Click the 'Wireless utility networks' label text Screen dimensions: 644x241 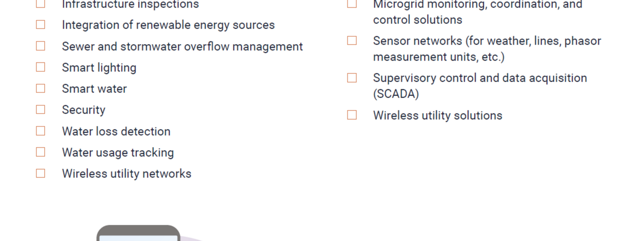[126, 174]
